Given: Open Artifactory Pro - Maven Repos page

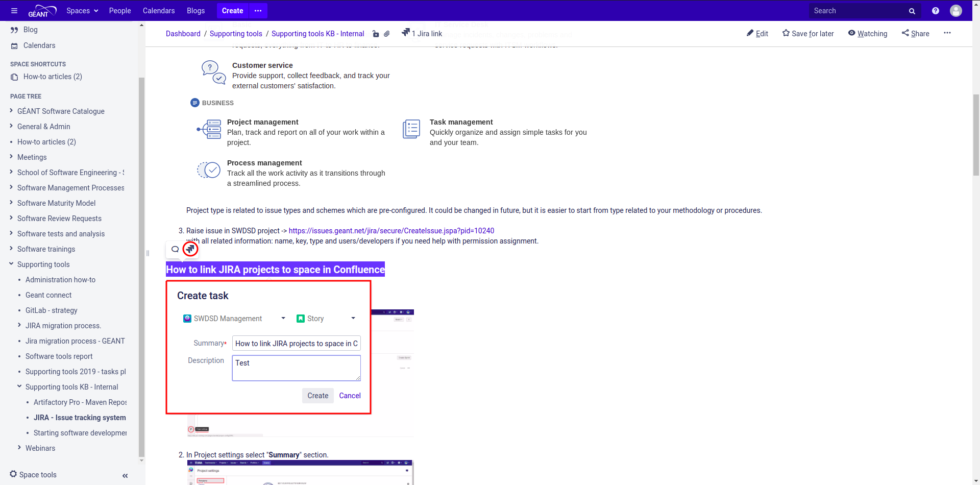Looking at the screenshot, I should click(x=80, y=402).
